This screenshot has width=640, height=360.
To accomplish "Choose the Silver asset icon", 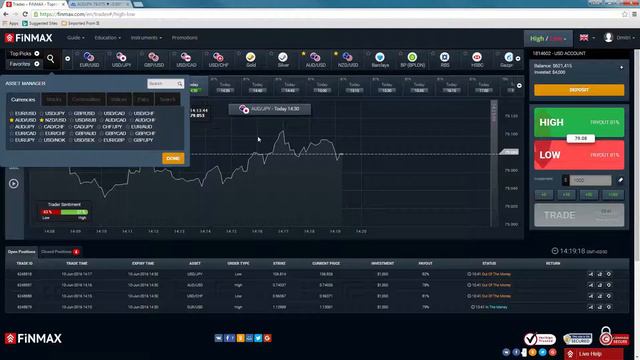I will tap(283, 57).
